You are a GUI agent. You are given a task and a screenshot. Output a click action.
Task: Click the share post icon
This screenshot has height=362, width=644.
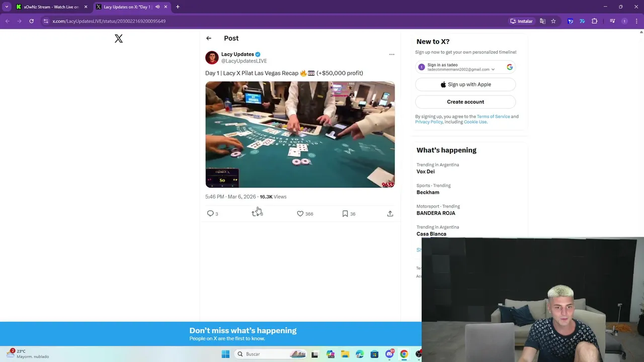pyautogui.click(x=390, y=214)
